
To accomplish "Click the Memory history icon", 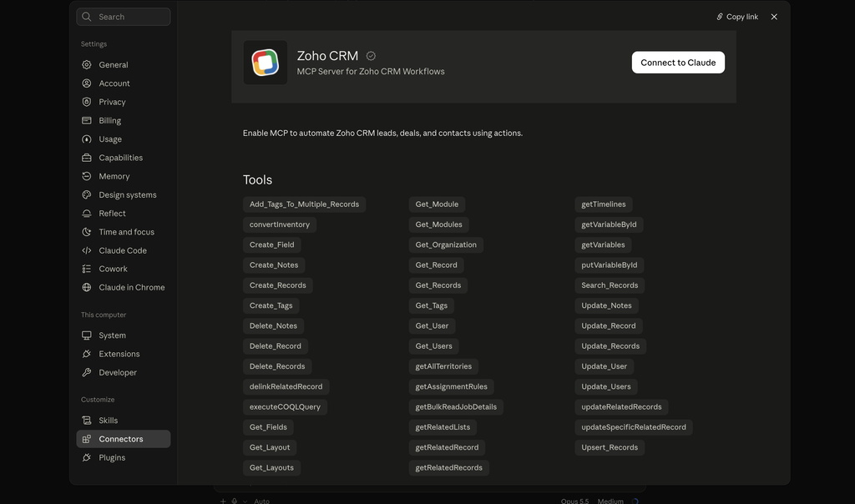I will pos(87,176).
